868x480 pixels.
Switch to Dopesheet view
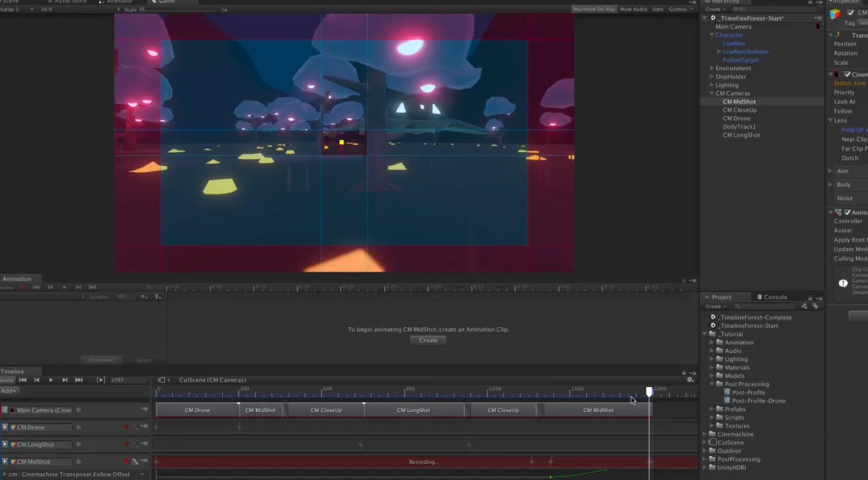(101, 360)
